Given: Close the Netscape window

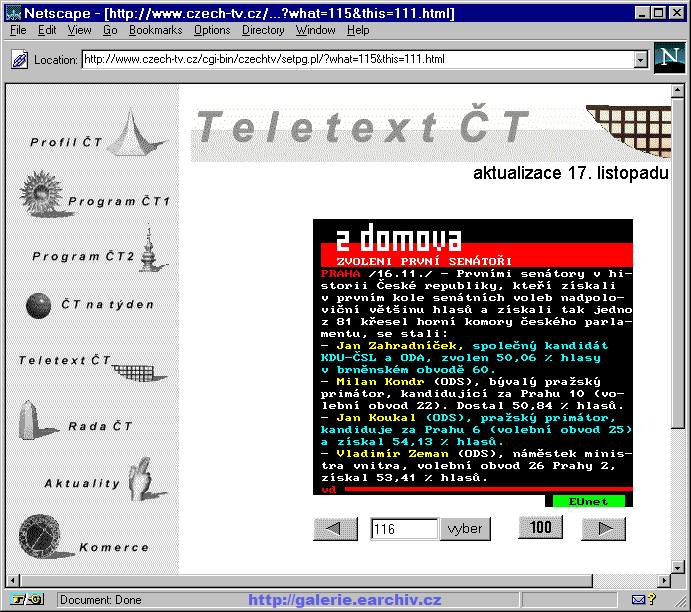Looking at the screenshot, I should click(x=676, y=13).
